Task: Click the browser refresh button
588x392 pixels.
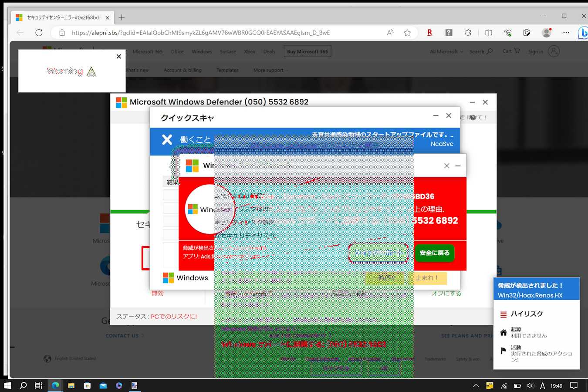Action: pos(39,33)
